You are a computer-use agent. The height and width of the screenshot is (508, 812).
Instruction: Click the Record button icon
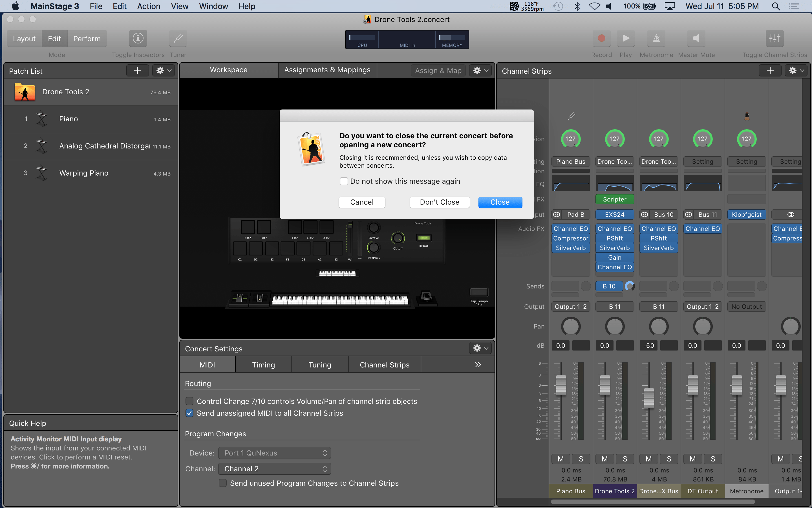pyautogui.click(x=601, y=38)
